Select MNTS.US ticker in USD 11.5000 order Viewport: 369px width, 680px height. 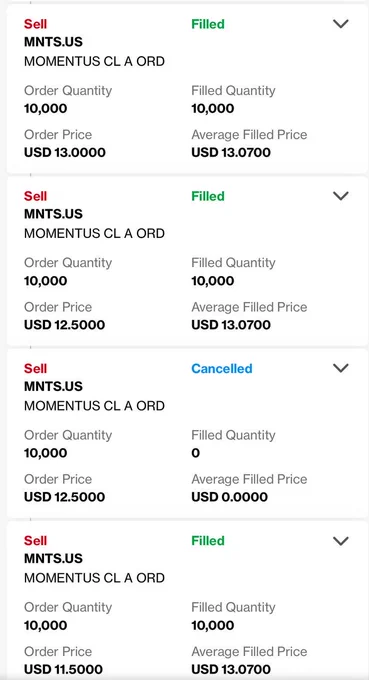click(53, 559)
